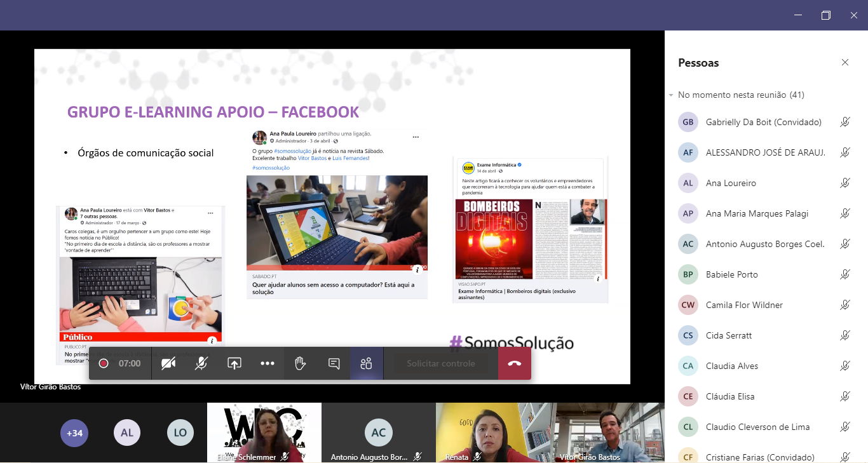Click Solicitar controle button
This screenshot has height=463, width=868.
(x=441, y=363)
